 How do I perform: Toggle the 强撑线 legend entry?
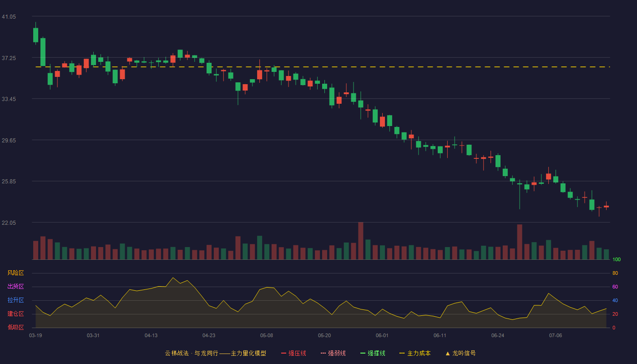[373, 353]
